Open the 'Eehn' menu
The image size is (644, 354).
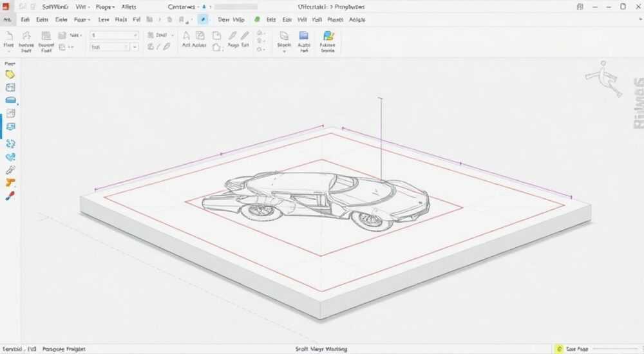[x=43, y=19]
